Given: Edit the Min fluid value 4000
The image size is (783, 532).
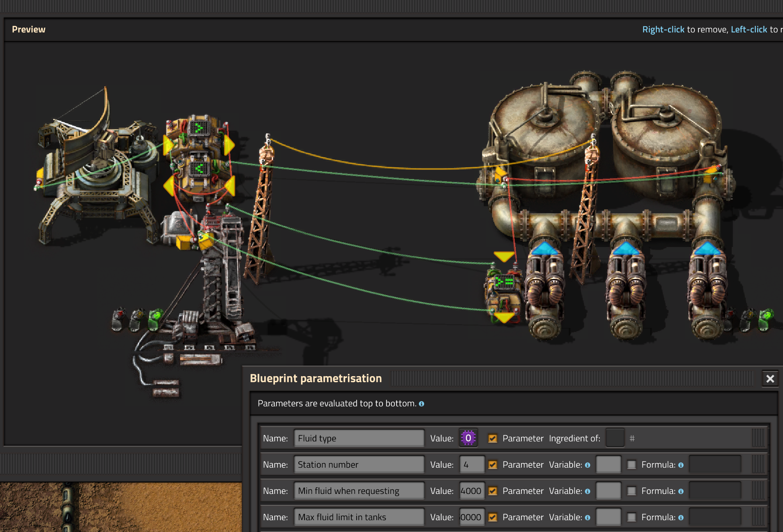Looking at the screenshot, I should (x=472, y=490).
